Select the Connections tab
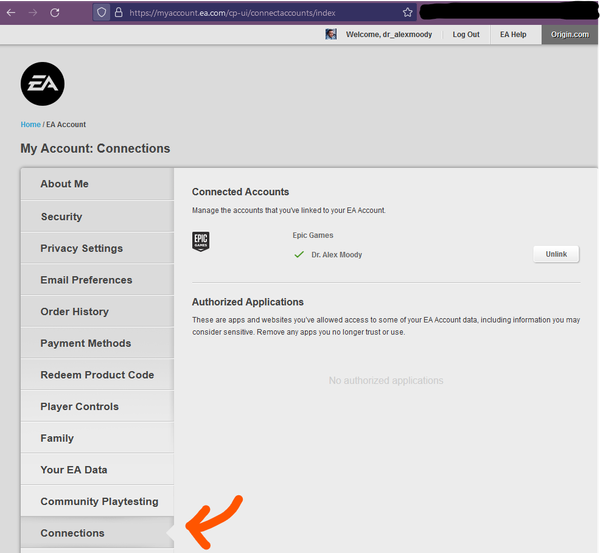600x553 pixels. point(97,533)
